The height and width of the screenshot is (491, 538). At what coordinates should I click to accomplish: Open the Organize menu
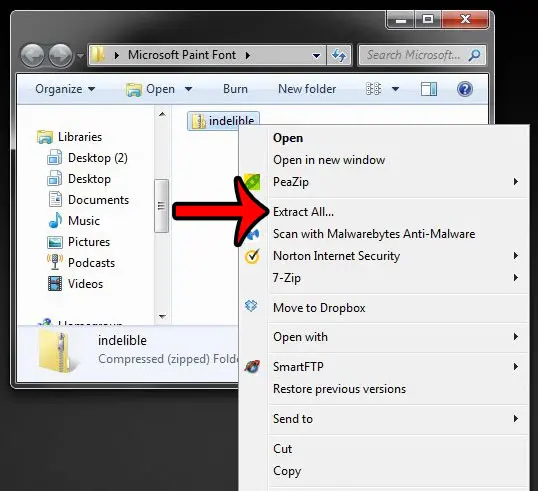point(65,89)
